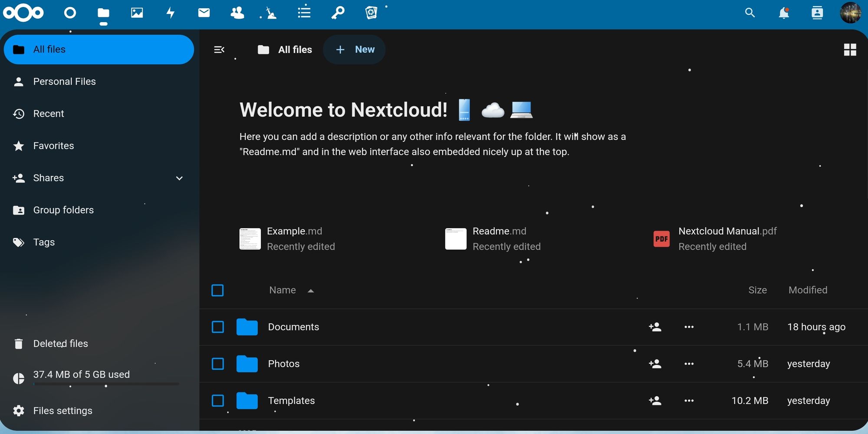868x434 pixels.
Task: Open the Contacts app icon
Action: pyautogui.click(x=237, y=13)
